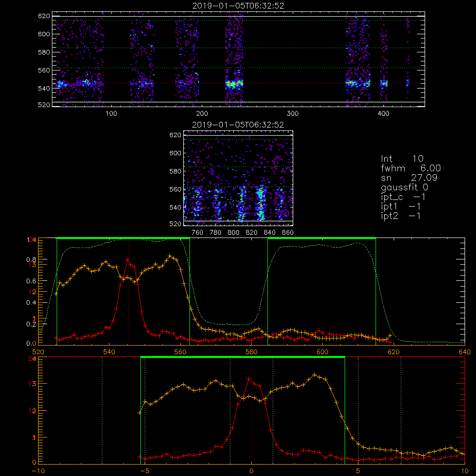Select the 'Int 10' parameter line

click(x=402, y=159)
